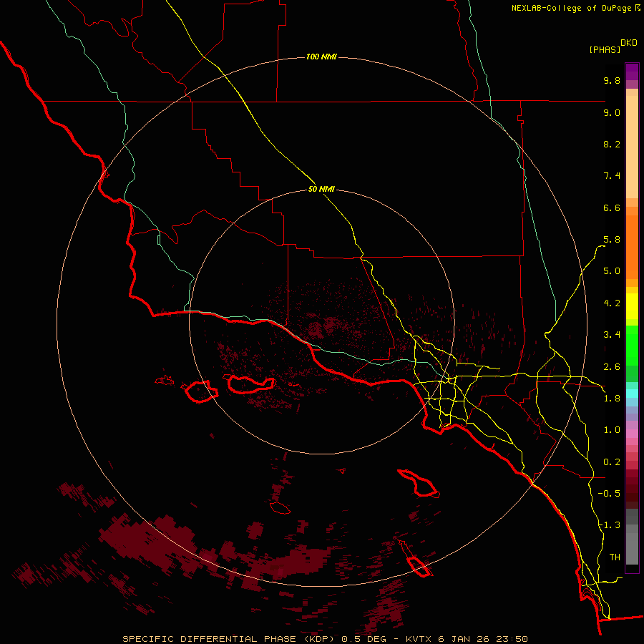Screen dimensions: 644x644
Task: Pick the light peach segment of color bar
Action: [632, 147]
